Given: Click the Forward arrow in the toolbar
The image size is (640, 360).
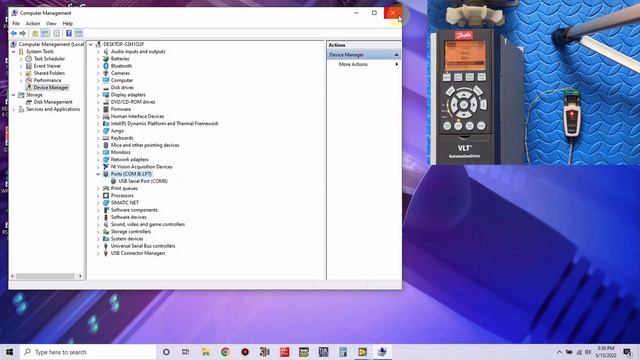Looking at the screenshot, I should pos(23,33).
